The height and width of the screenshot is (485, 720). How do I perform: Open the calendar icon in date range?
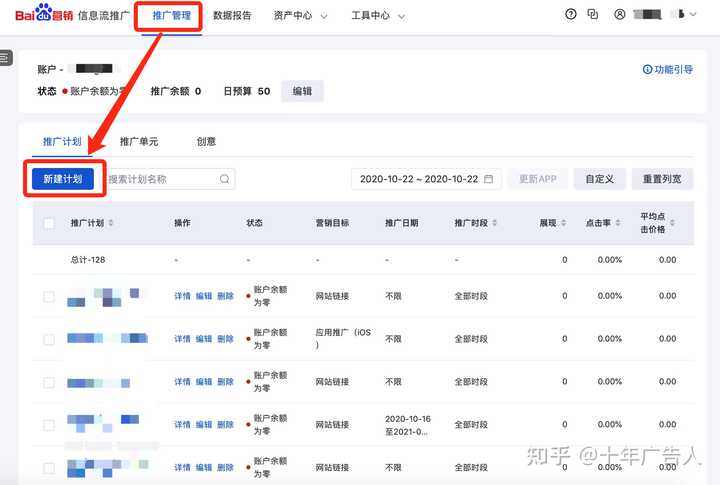point(489,179)
